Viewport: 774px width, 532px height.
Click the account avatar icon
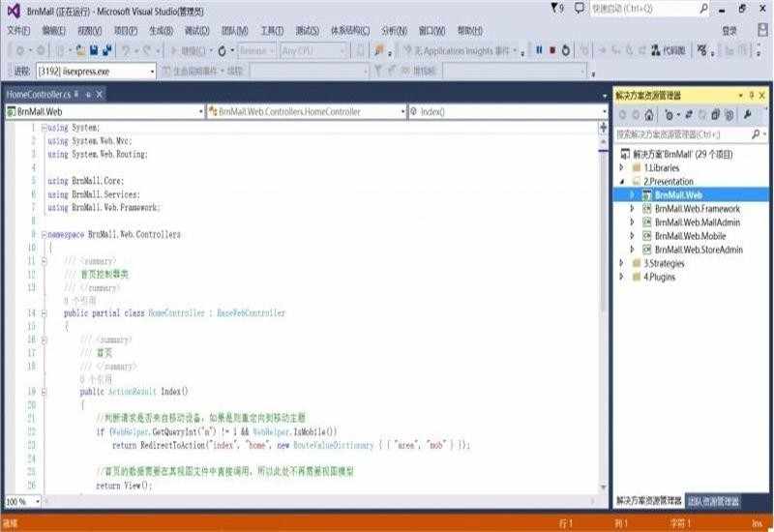(762, 31)
